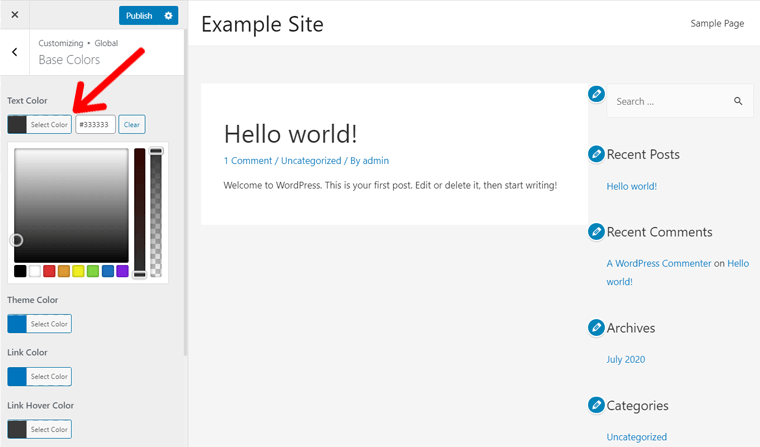Go back using the left chevron arrow
This screenshot has height=447, width=760.
(14, 52)
